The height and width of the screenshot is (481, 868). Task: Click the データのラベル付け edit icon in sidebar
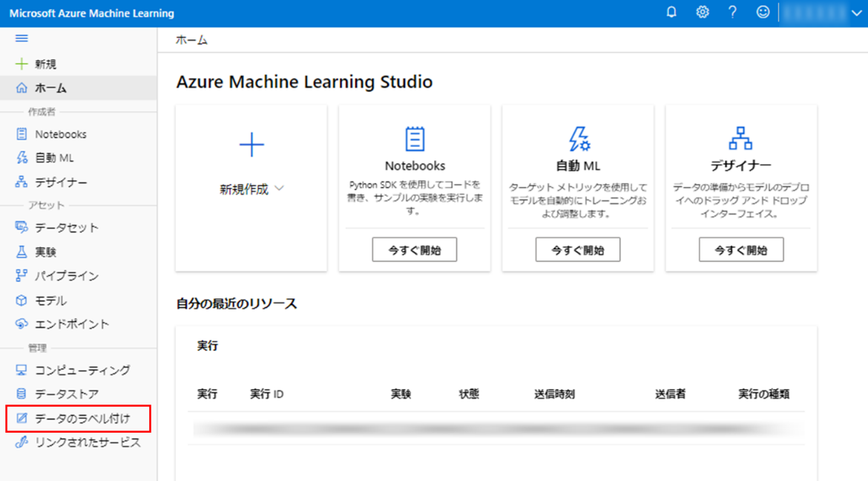pos(22,418)
